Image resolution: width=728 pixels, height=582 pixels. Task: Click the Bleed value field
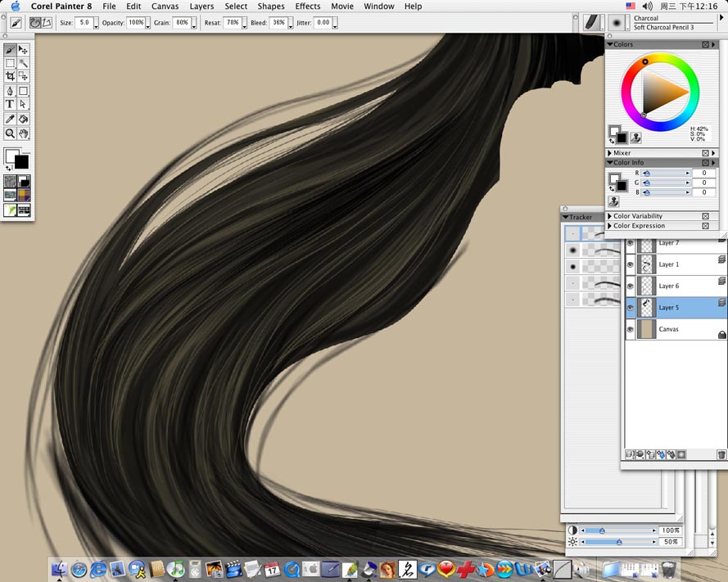(x=278, y=22)
